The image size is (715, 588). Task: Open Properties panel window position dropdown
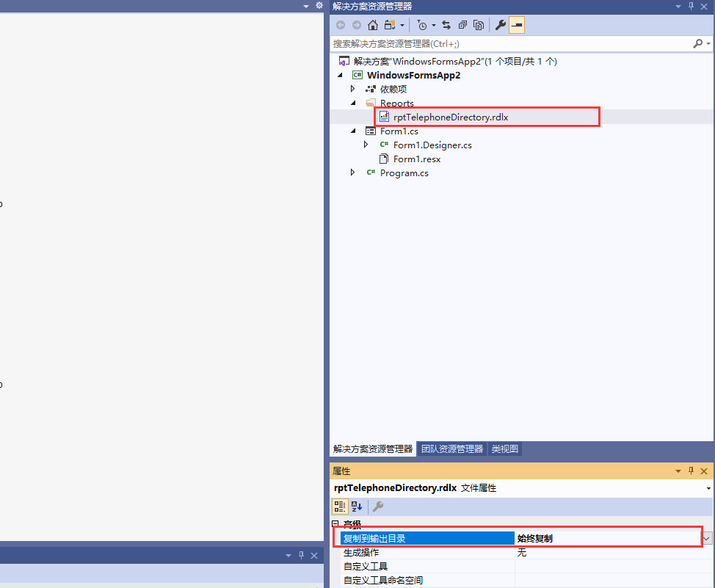pos(678,471)
